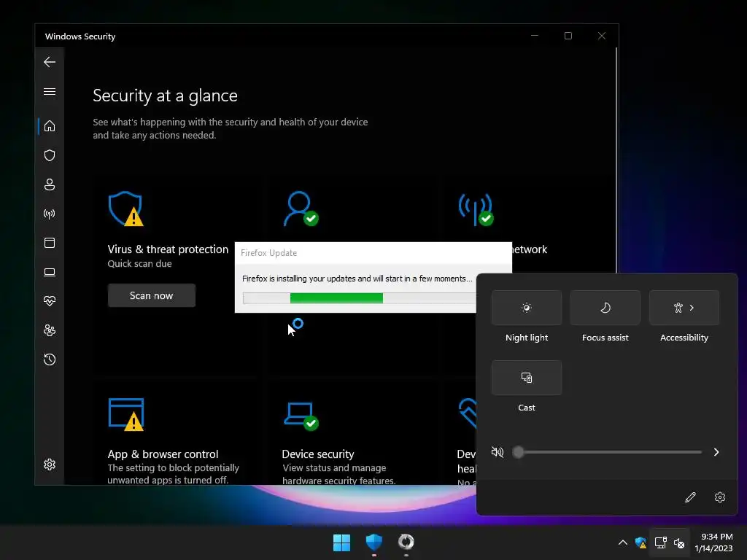Image resolution: width=747 pixels, height=560 pixels.
Task: Select the Home sidebar icon
Action: click(50, 126)
